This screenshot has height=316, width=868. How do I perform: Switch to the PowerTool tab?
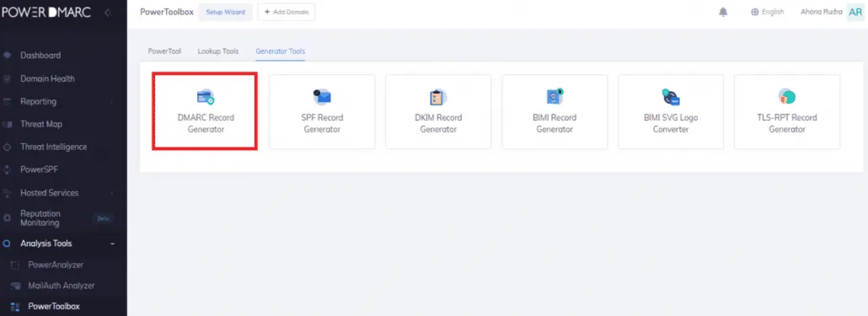coord(164,51)
